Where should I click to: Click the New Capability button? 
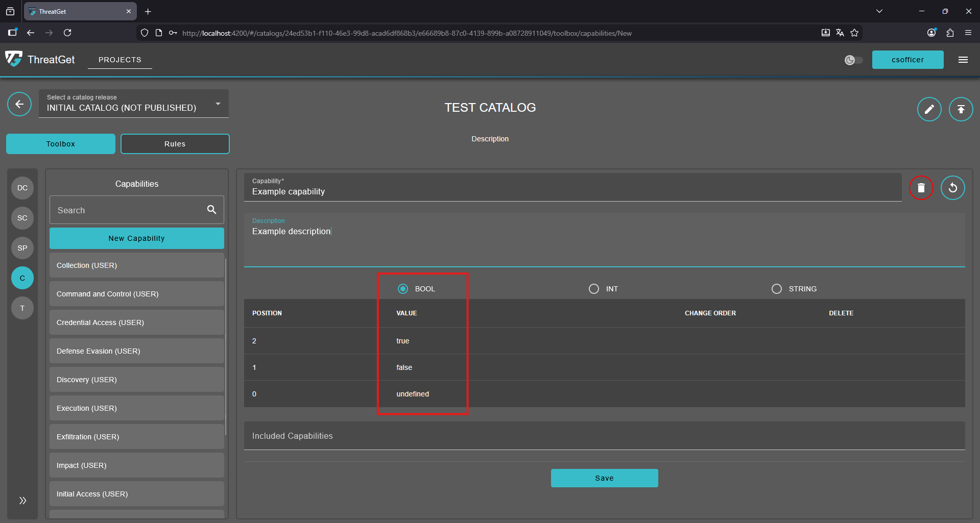[x=136, y=238]
